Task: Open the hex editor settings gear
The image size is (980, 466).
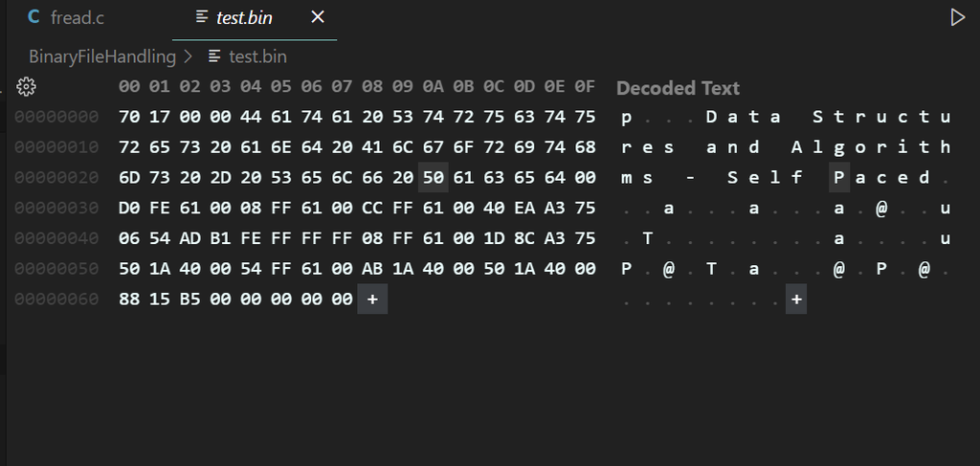Action: coord(27,87)
